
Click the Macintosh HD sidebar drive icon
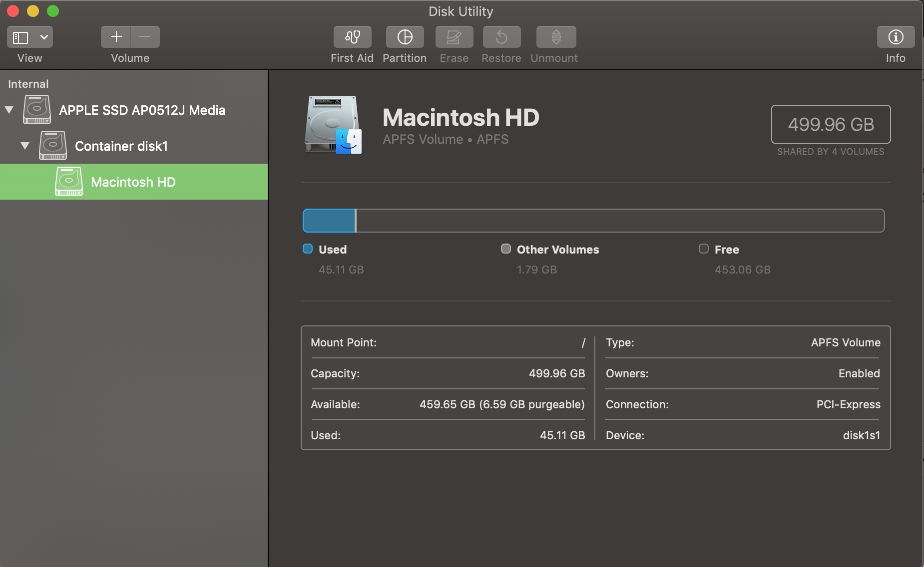tap(69, 181)
